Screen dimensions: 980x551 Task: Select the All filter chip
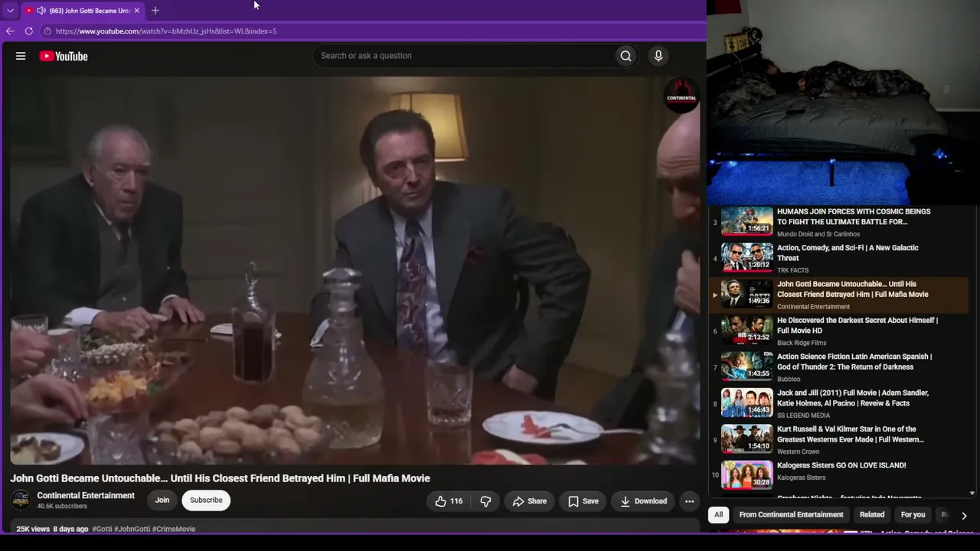(x=718, y=515)
